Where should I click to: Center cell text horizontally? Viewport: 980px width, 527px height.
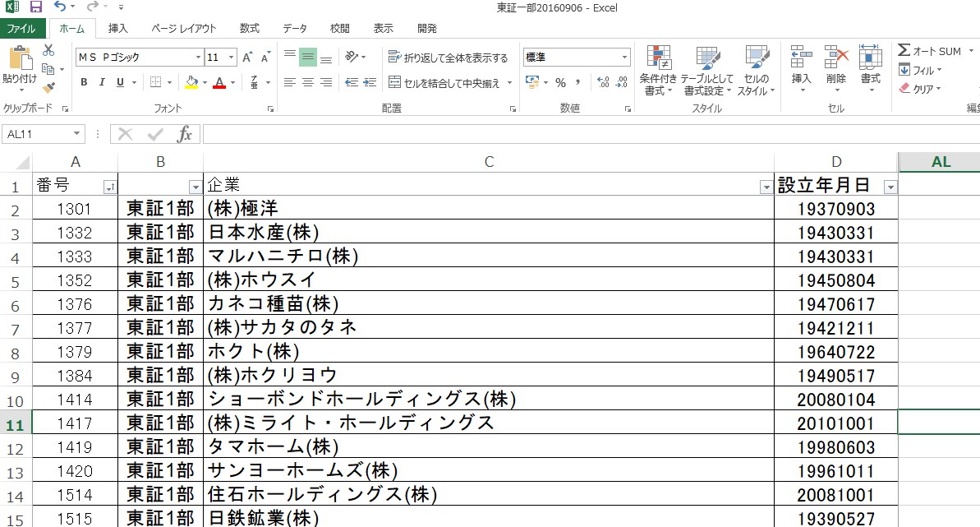(307, 82)
